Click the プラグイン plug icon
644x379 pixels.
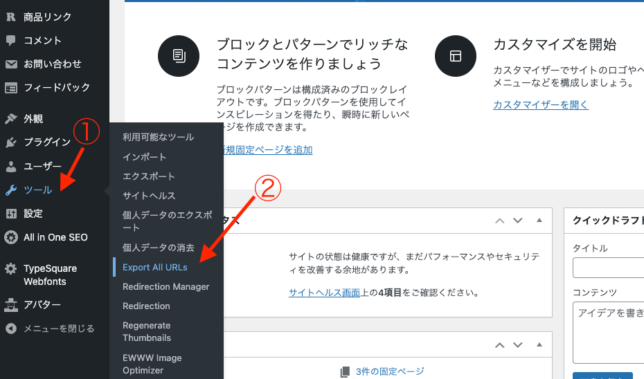pos(11,142)
